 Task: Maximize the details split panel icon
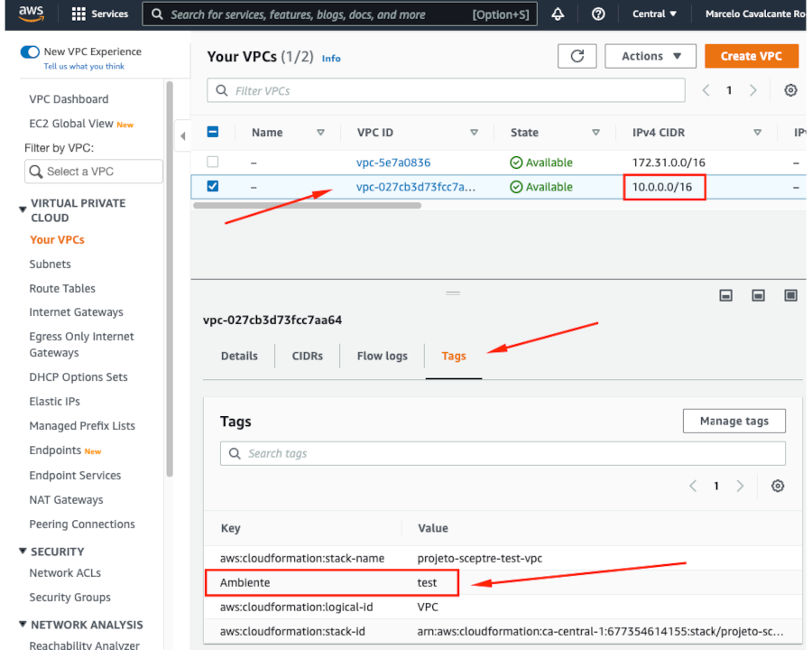[790, 295]
